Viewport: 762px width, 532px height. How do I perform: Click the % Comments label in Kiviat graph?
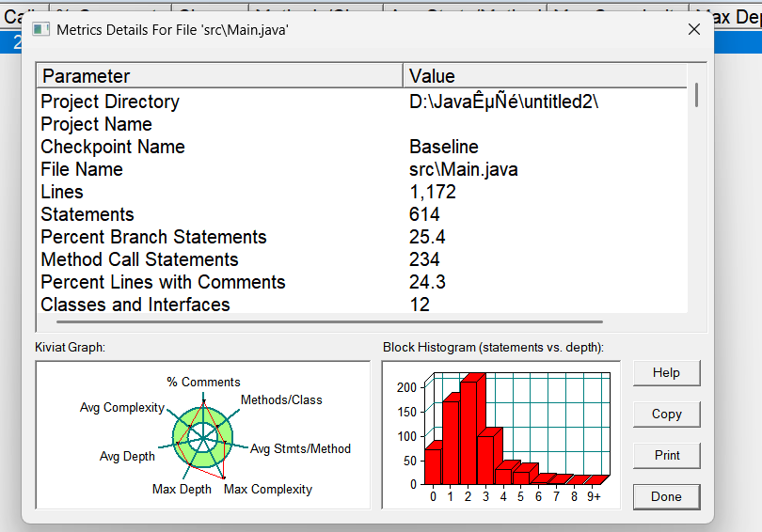point(203,382)
